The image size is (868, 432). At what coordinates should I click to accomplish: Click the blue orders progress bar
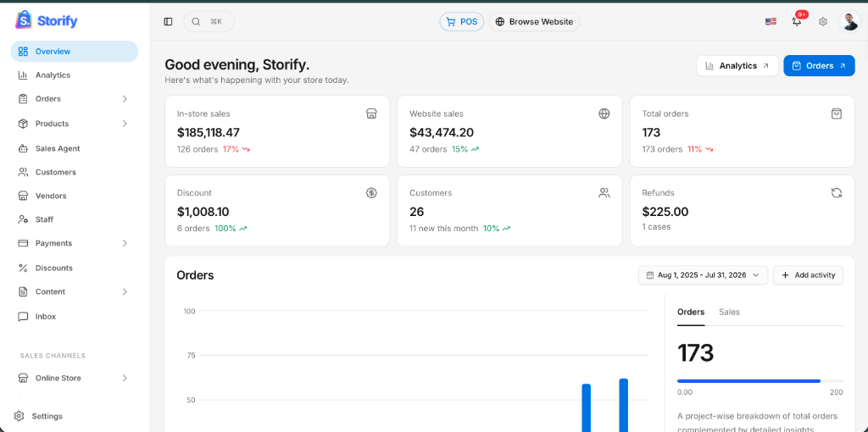click(x=748, y=380)
